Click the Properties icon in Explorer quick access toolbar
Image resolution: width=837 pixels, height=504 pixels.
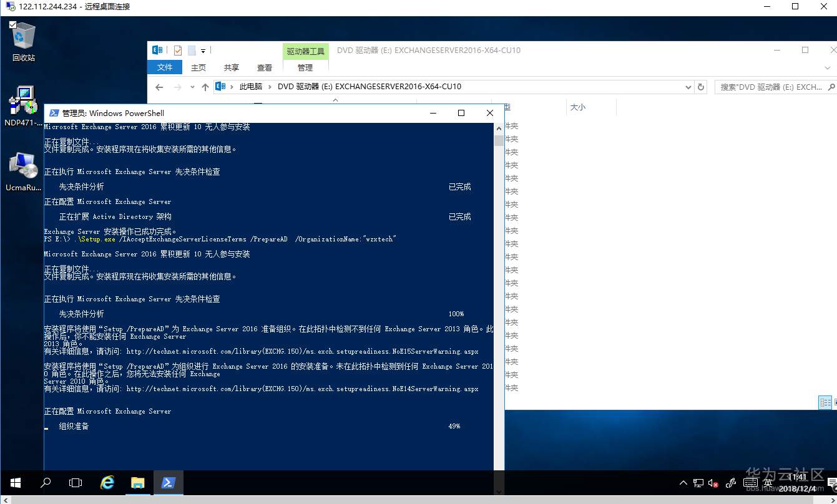tap(178, 51)
